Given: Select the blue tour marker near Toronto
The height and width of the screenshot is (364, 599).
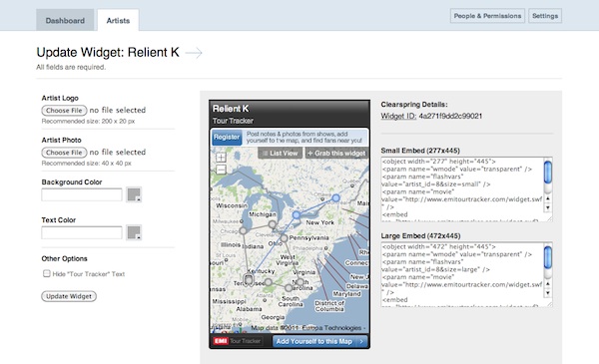Looking at the screenshot, I should pos(297,214).
